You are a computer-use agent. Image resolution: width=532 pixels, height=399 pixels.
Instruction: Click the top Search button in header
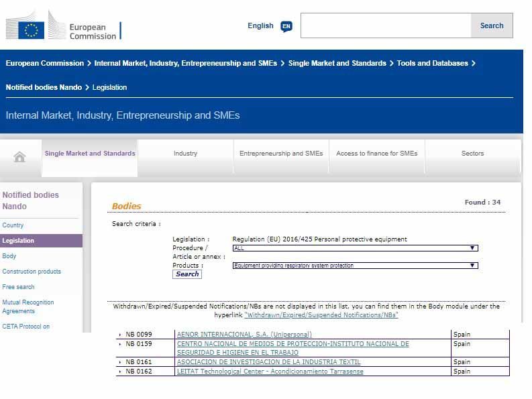coord(492,25)
